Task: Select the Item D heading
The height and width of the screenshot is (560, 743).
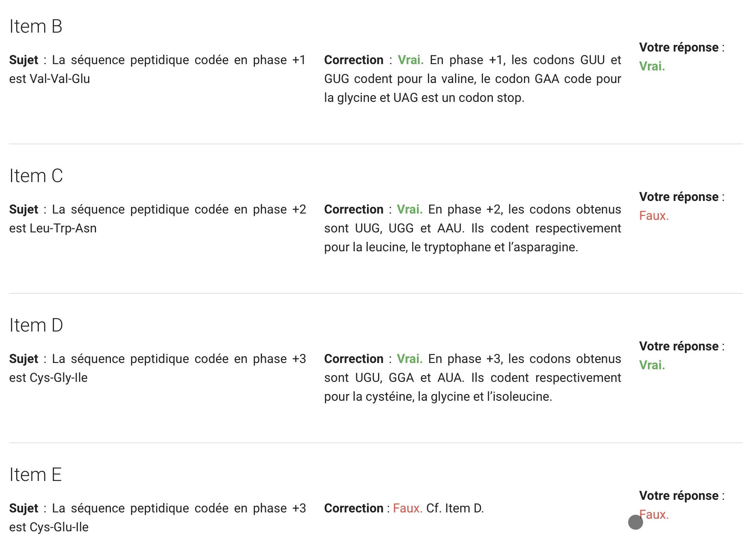Action: coord(36,325)
